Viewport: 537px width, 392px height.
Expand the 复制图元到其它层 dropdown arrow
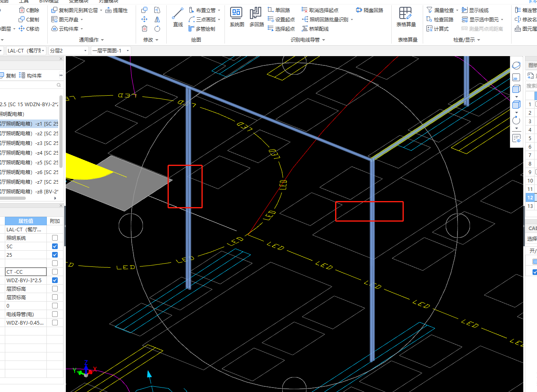[101, 10]
